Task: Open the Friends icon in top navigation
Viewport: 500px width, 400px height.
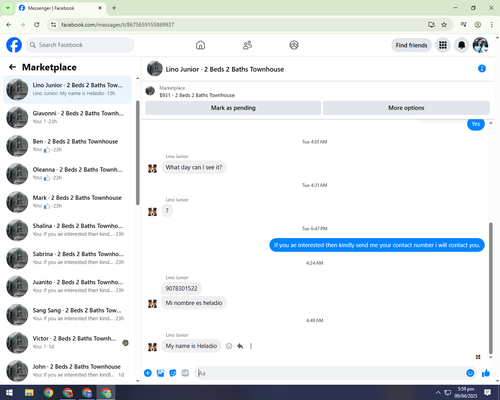Action: (247, 45)
